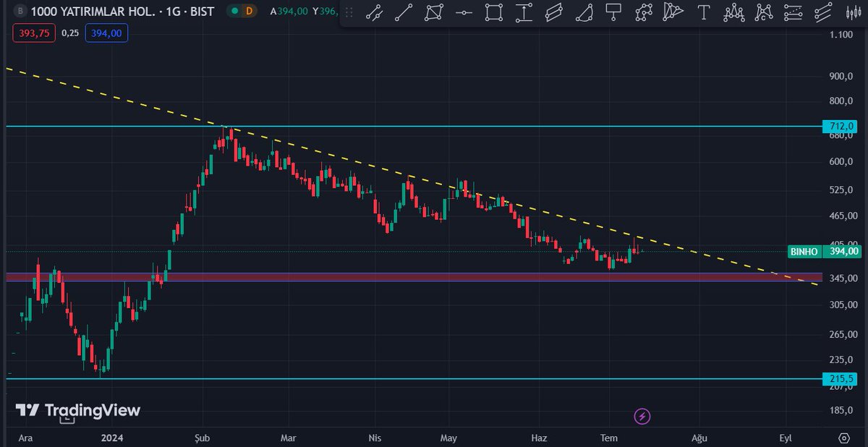Open chart settings gear icon
The height and width of the screenshot is (447, 868).
coord(844,438)
